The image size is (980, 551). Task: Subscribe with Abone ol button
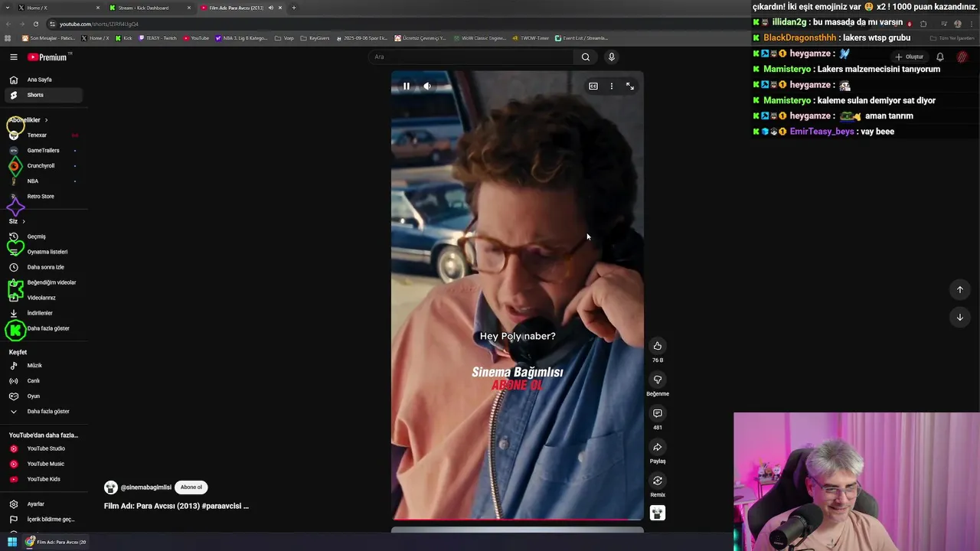(x=191, y=487)
